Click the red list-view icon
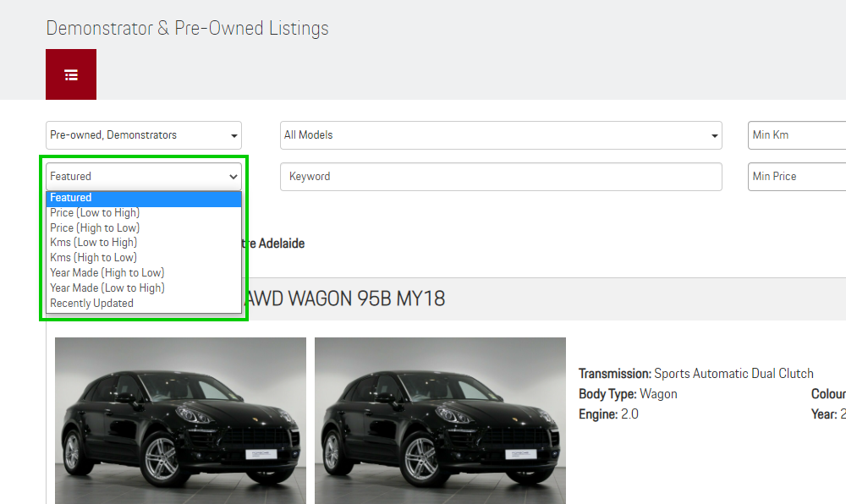Viewport: 846px width, 504px height. 70,74
